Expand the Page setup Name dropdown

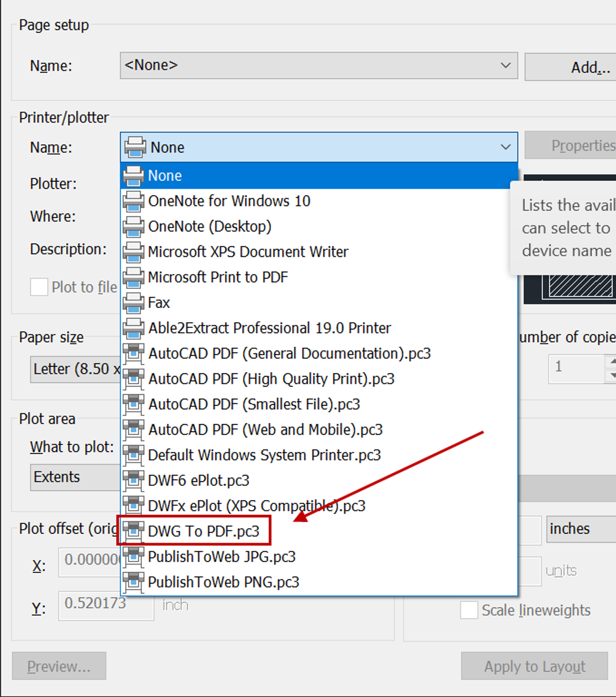click(x=505, y=65)
